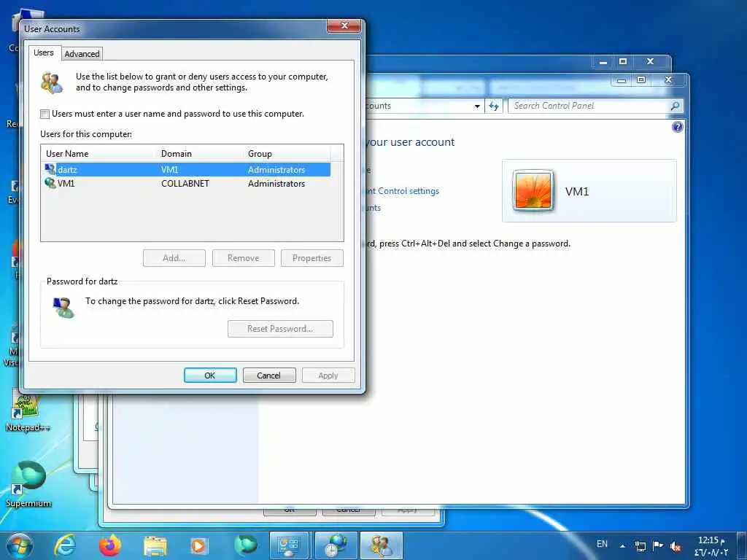
Task: Refresh the Control Panel window
Action: click(x=494, y=106)
